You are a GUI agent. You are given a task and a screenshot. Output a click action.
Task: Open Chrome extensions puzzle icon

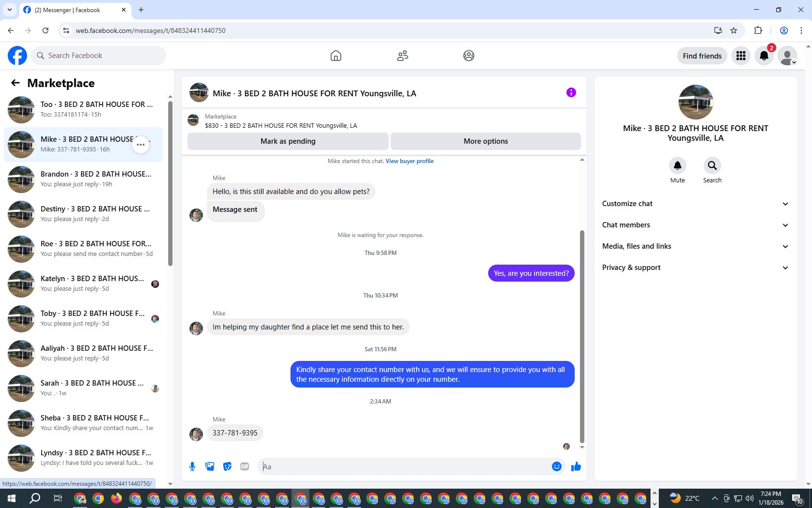(758, 30)
